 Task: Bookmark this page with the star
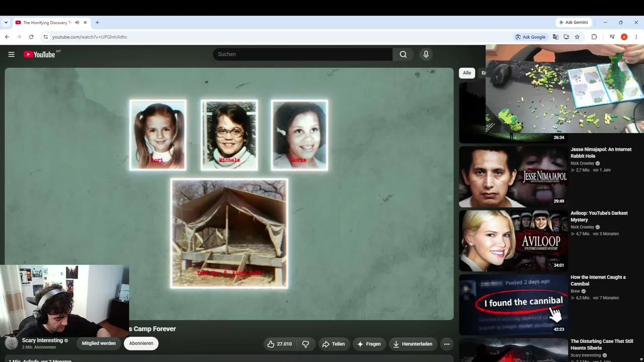coord(577,37)
